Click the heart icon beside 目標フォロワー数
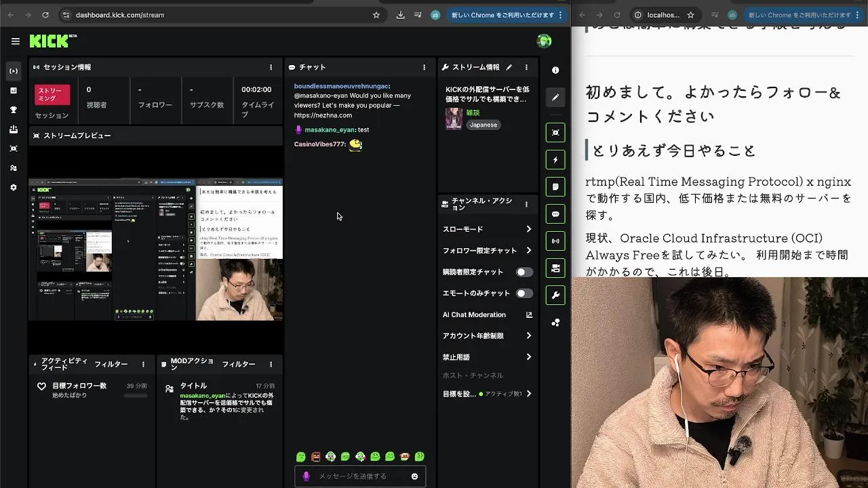This screenshot has height=488, width=868. point(42,386)
